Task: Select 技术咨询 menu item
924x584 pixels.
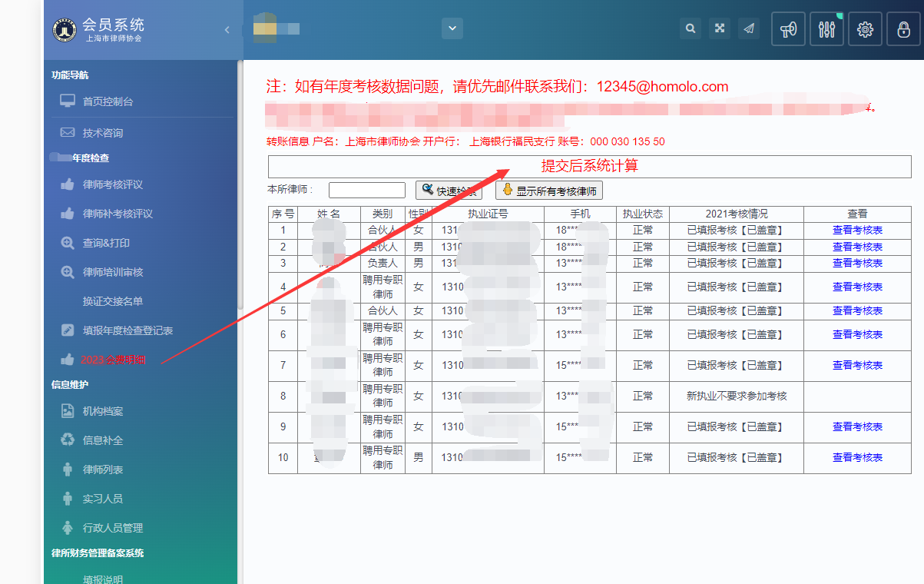Action: [x=102, y=133]
